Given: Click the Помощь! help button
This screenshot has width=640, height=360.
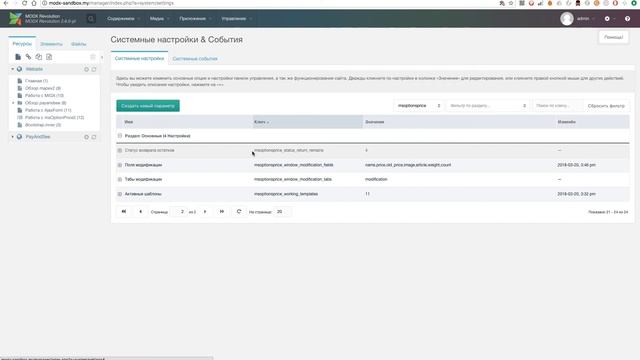Looking at the screenshot, I should click(x=613, y=37).
